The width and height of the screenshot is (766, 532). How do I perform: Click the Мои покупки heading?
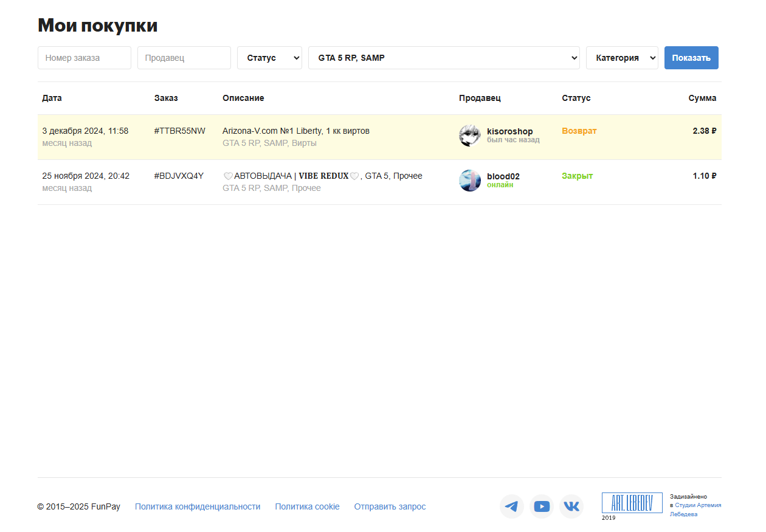[98, 26]
